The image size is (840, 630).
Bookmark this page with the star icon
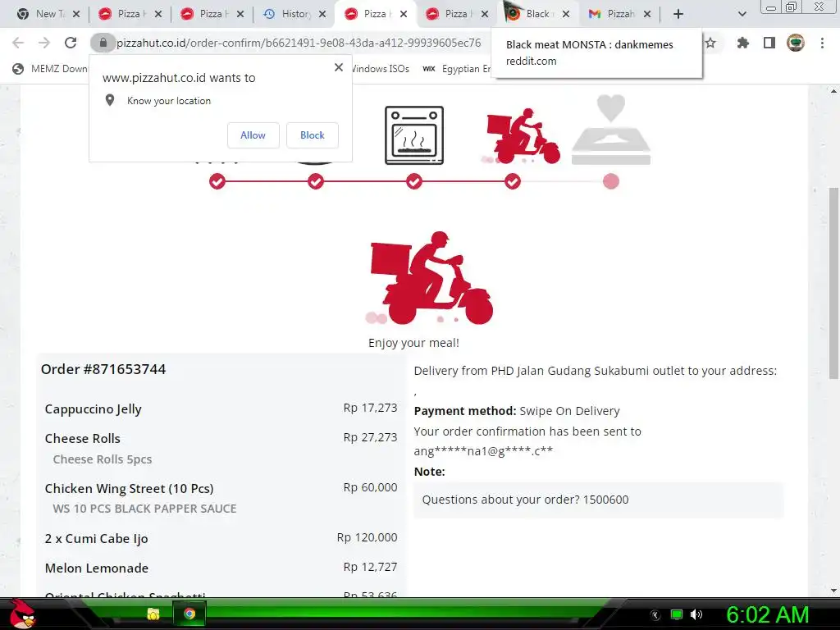point(710,43)
